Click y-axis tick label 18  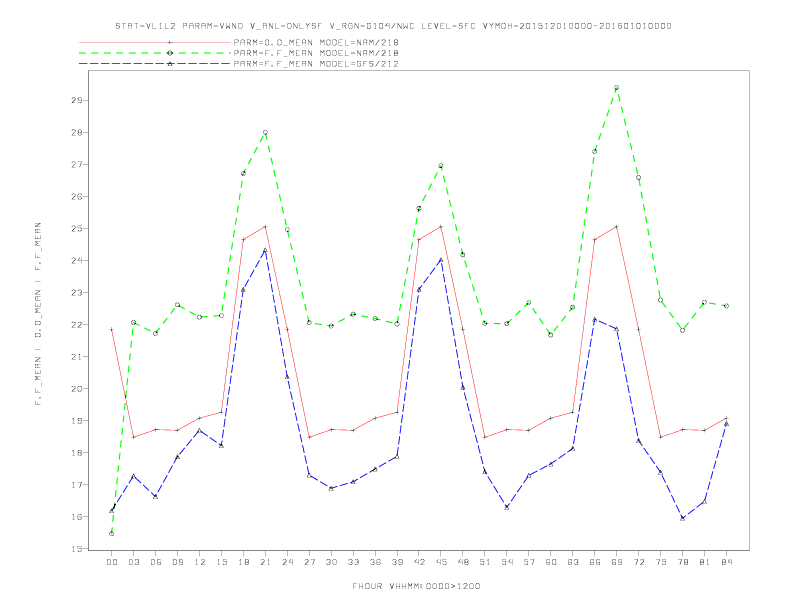(76, 453)
